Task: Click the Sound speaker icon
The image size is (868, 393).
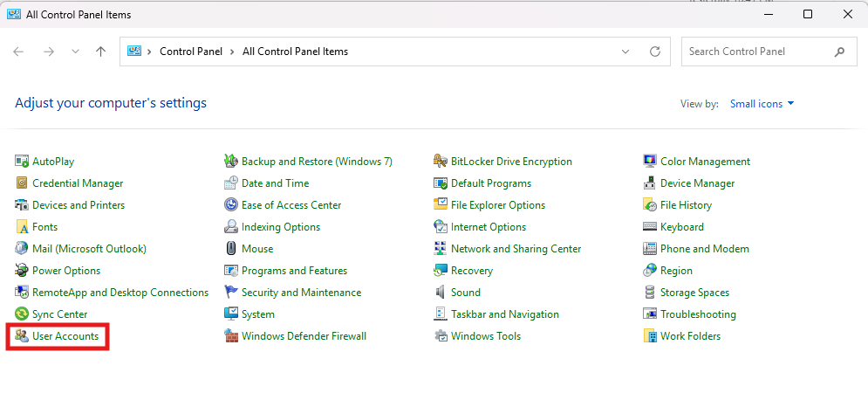Action: pyautogui.click(x=440, y=292)
